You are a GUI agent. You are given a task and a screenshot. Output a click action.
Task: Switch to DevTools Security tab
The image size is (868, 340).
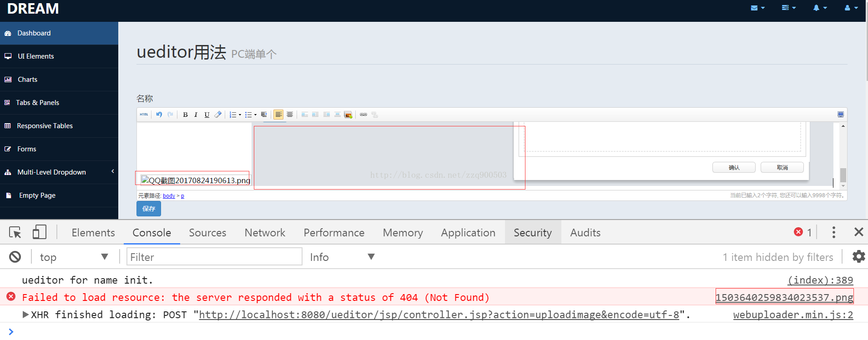[x=533, y=233]
